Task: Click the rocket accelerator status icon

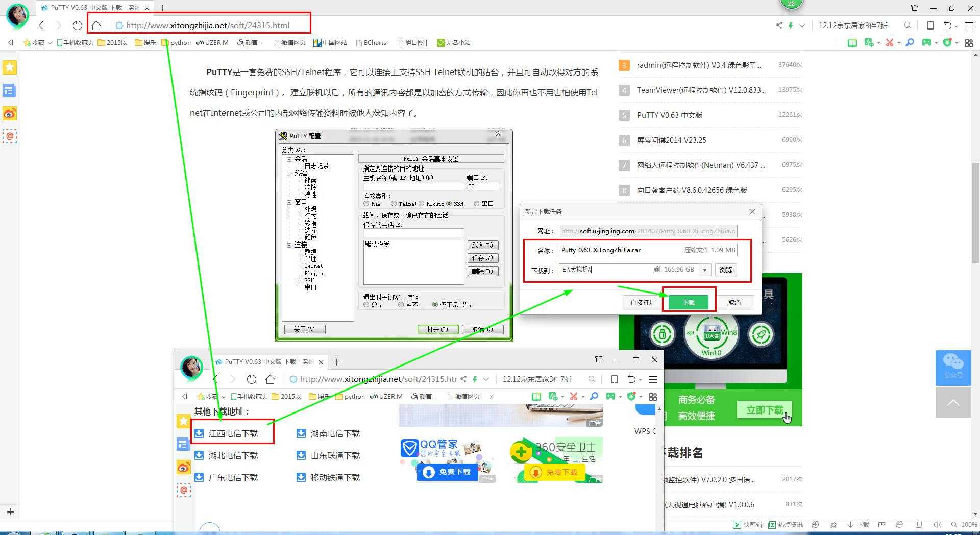Action: click(x=834, y=524)
